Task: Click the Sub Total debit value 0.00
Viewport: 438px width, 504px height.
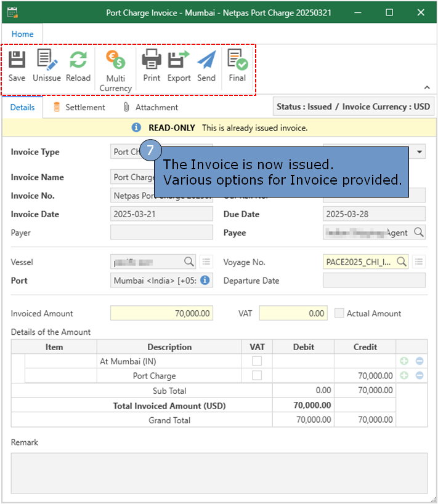Action: tap(323, 390)
